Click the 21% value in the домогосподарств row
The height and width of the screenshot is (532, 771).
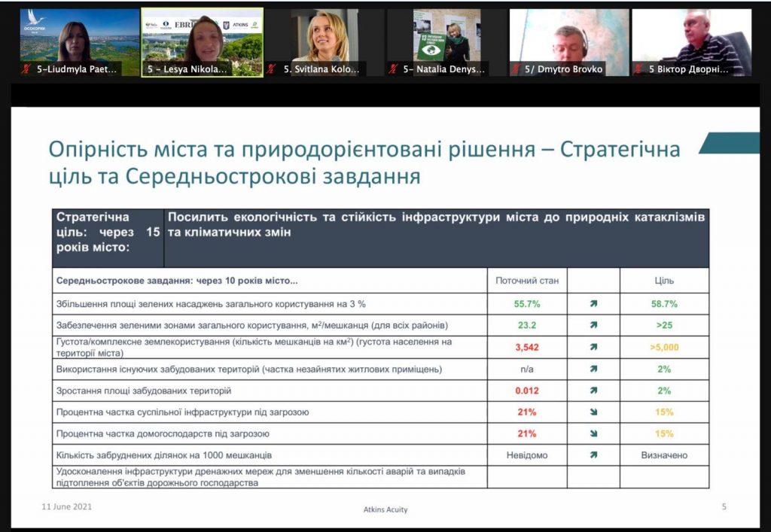(x=527, y=433)
